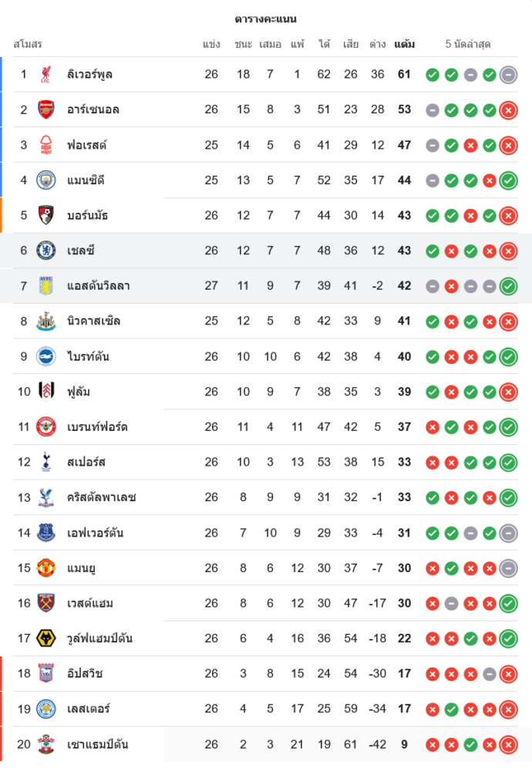Open the นิวคาสเซิล team link

pos(93,321)
